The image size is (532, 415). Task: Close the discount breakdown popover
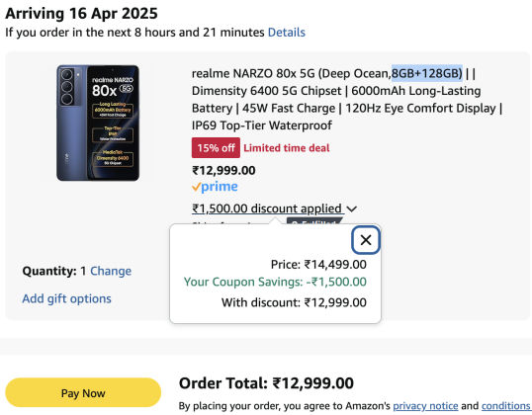click(x=366, y=240)
